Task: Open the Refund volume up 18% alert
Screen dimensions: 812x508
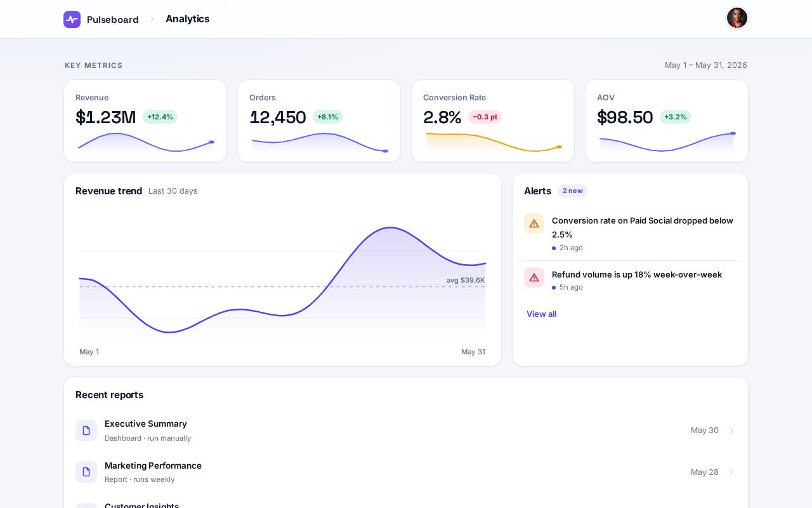Action: tap(630, 280)
